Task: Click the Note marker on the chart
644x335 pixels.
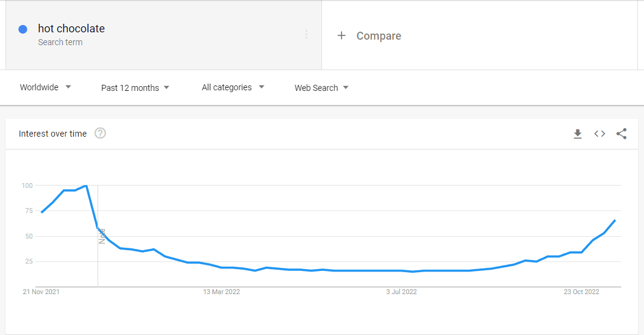Action: (102, 236)
